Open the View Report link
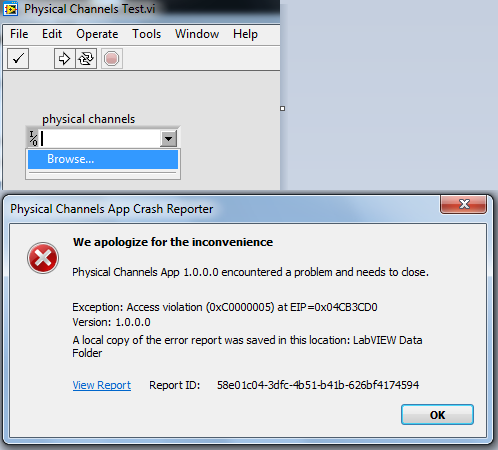The width and height of the screenshot is (498, 450). click(102, 385)
